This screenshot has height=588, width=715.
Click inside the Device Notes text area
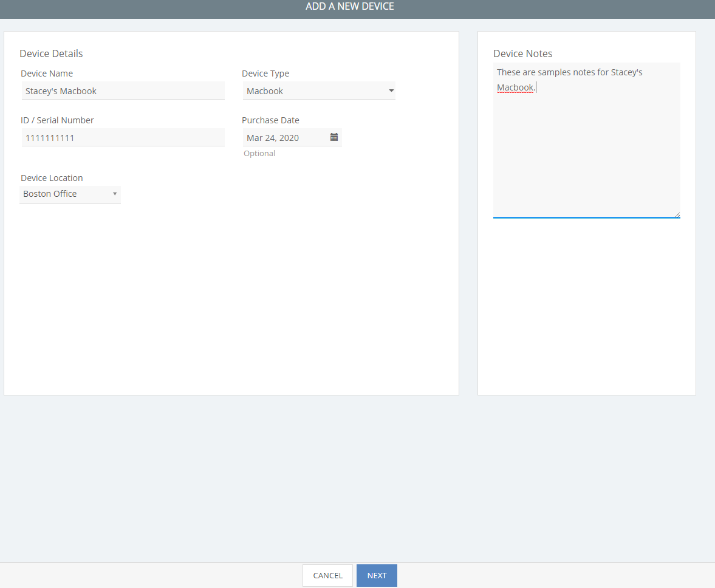coord(586,140)
